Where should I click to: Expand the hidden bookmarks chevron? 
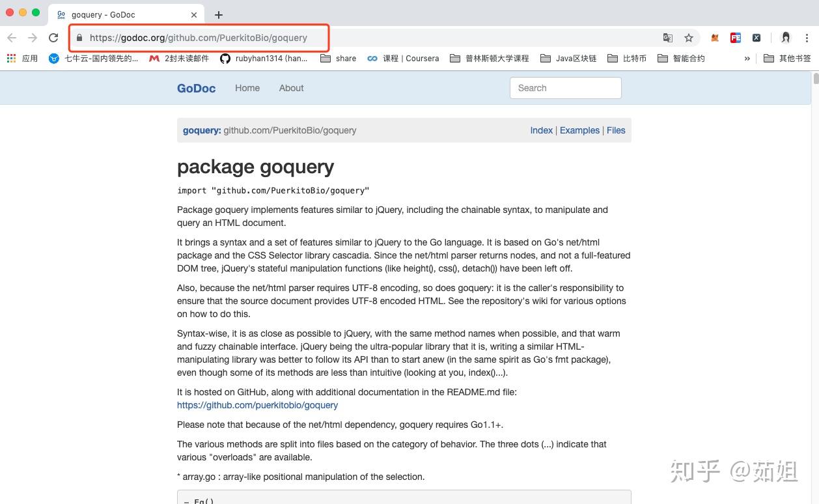tap(747, 58)
